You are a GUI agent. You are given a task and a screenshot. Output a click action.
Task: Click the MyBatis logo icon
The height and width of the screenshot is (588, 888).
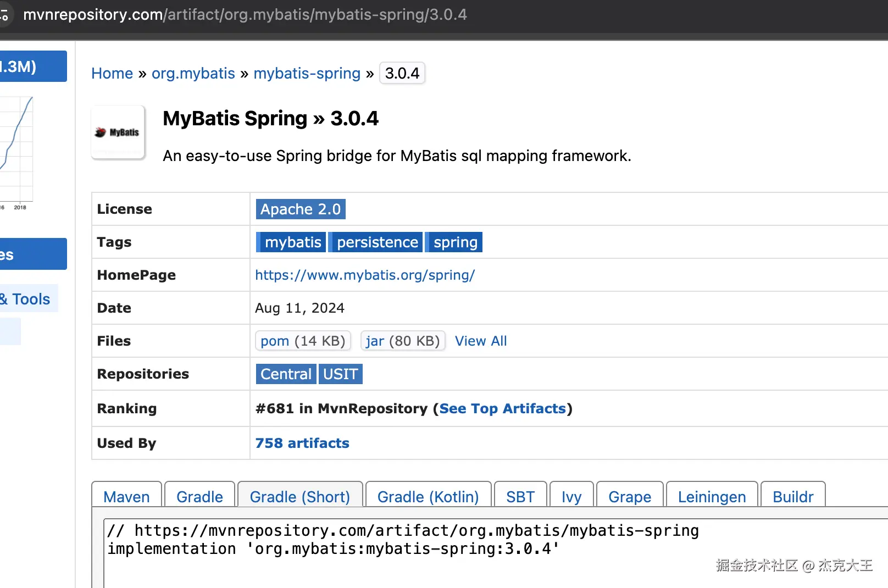coord(118,132)
